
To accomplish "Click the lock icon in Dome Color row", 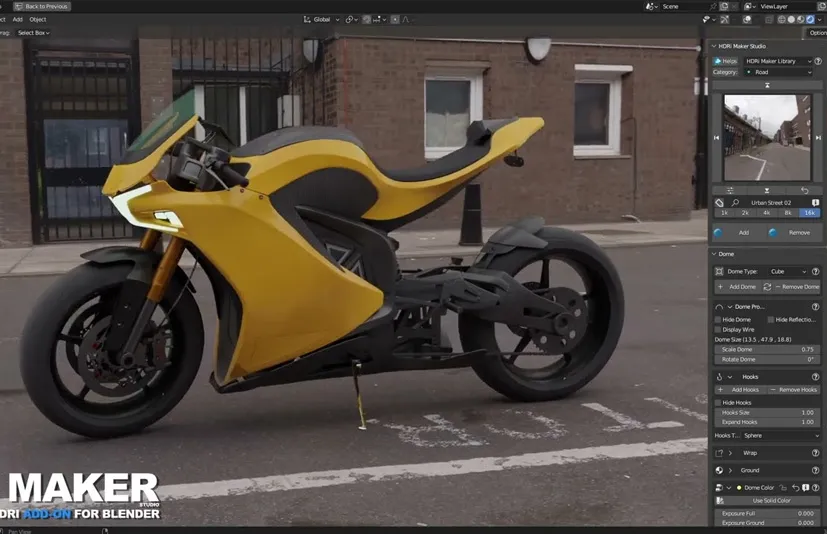I will point(784,488).
